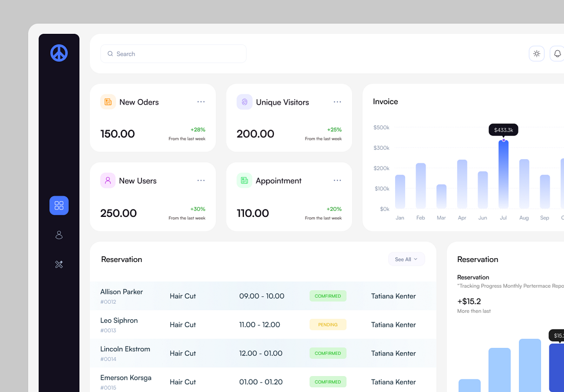Click the 250.00 New Users value
The image size is (564, 392).
pyautogui.click(x=118, y=213)
